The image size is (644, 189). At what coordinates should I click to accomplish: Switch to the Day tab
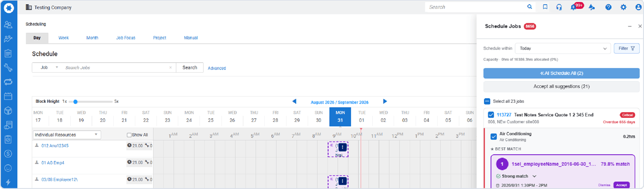tap(37, 38)
